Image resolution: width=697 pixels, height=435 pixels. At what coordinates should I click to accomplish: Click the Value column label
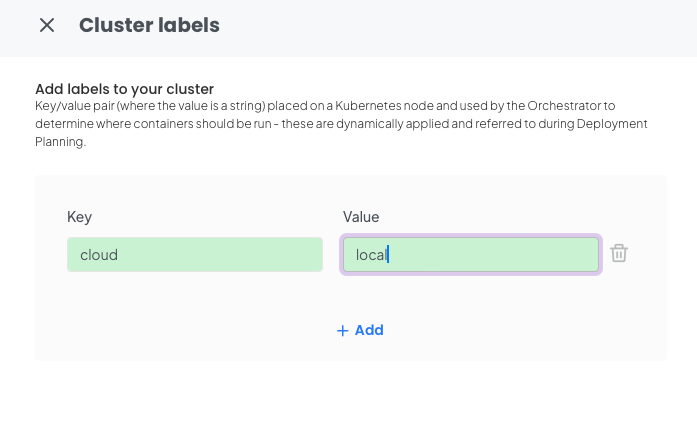pos(361,217)
